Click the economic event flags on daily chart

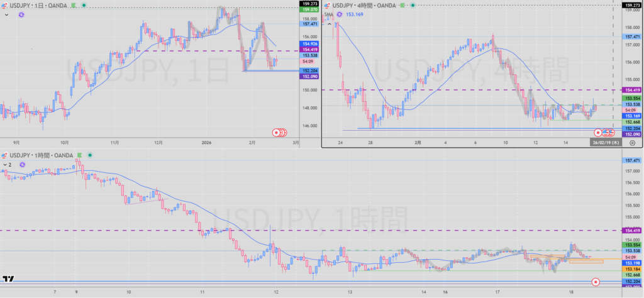point(279,132)
